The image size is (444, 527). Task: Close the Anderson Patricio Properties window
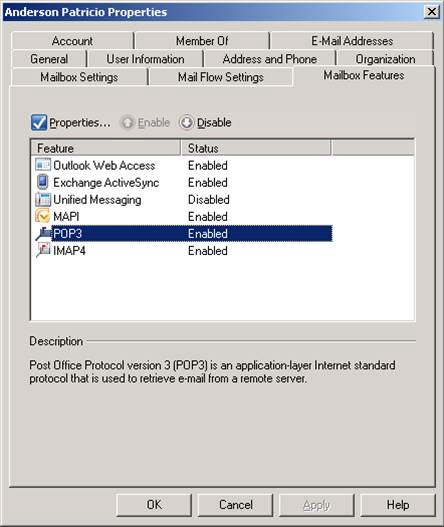pos(432,12)
